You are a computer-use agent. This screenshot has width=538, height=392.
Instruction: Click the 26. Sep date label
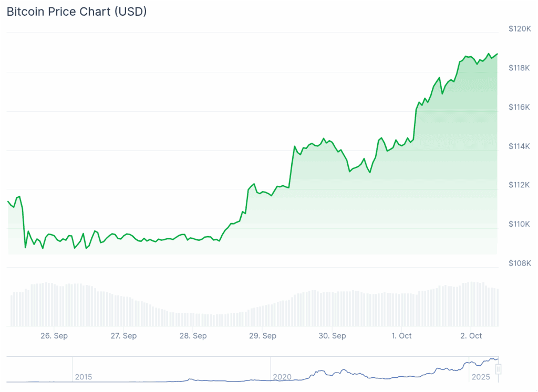(x=54, y=336)
